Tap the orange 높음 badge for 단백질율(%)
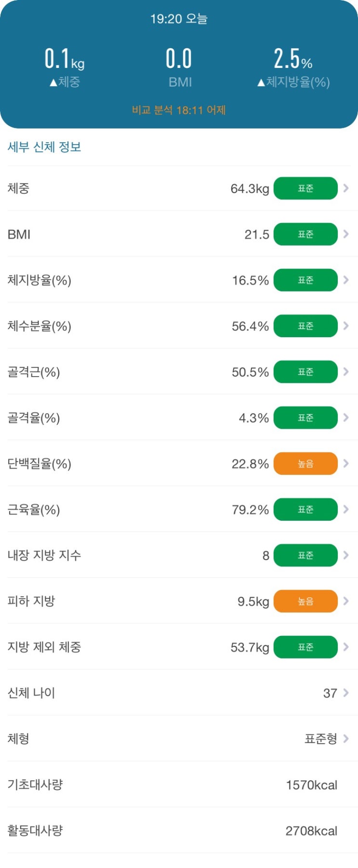 coord(305,463)
